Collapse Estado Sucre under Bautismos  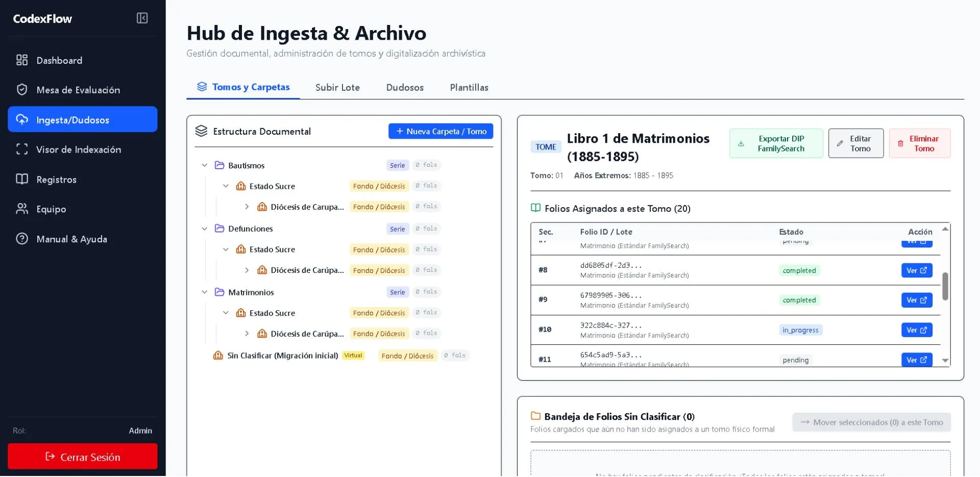pos(226,186)
